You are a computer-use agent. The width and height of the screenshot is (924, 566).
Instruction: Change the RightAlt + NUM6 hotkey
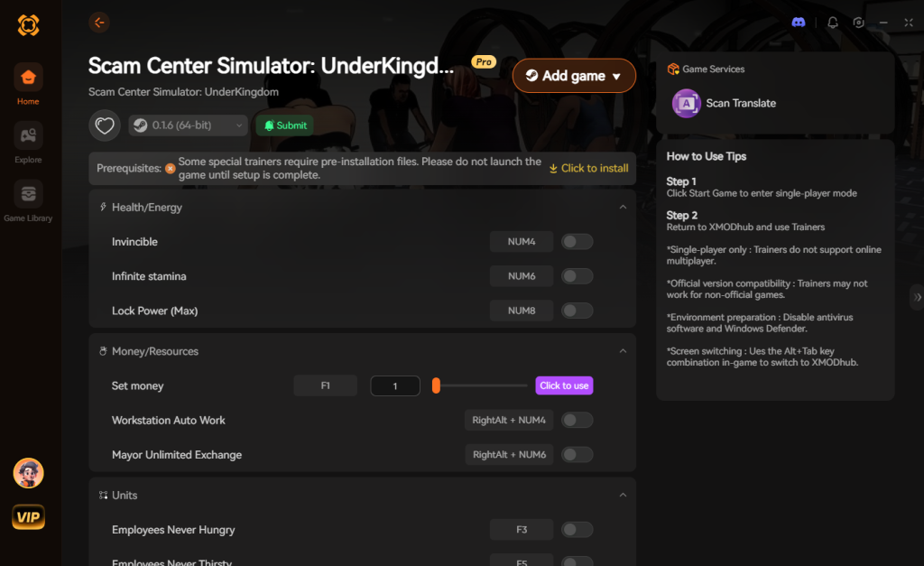pyautogui.click(x=509, y=455)
